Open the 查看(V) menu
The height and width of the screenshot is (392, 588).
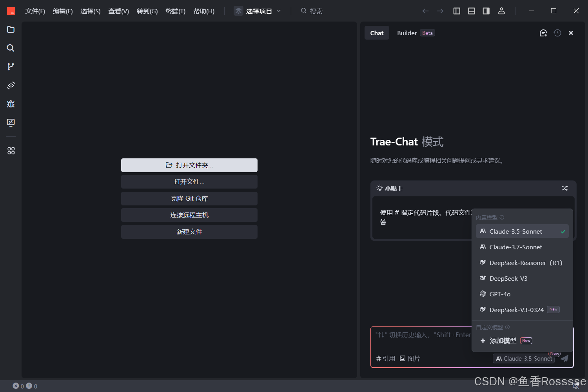tap(119, 11)
